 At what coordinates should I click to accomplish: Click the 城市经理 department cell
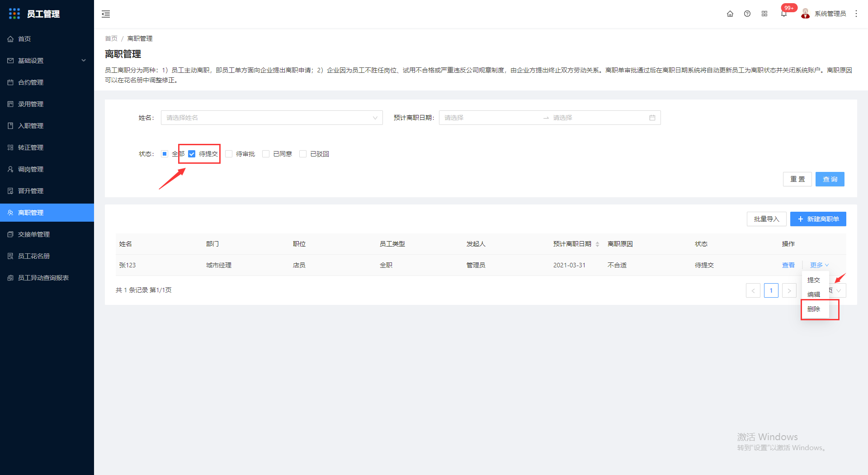point(219,265)
